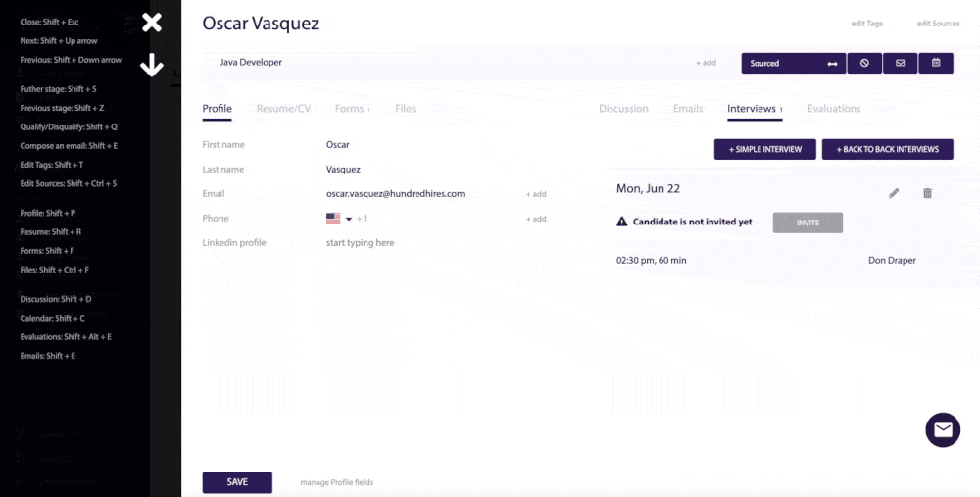Open the chat messenger bubble
The height and width of the screenshot is (497, 980).
click(x=943, y=429)
